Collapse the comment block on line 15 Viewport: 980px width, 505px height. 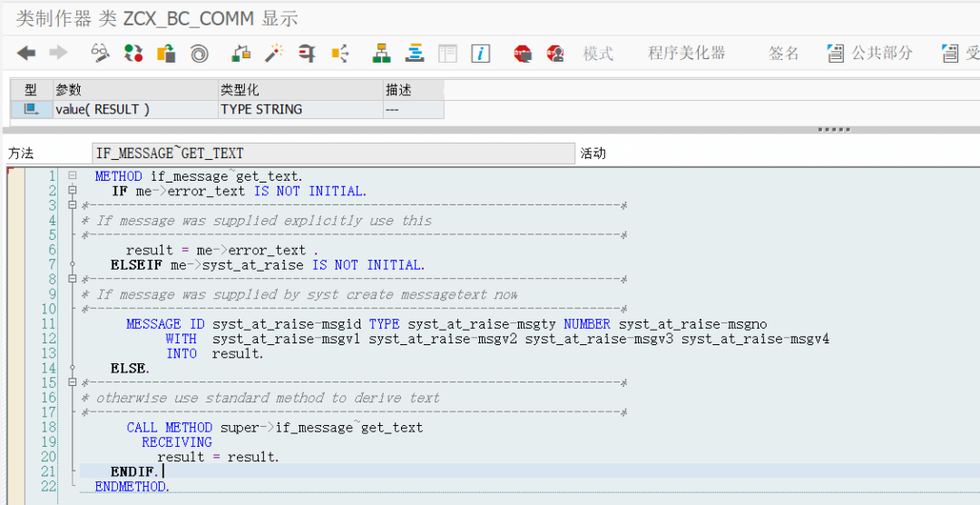[73, 382]
